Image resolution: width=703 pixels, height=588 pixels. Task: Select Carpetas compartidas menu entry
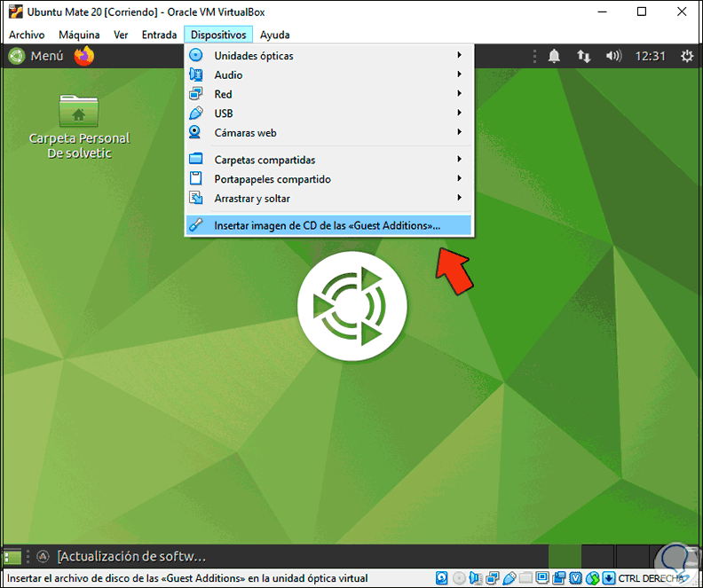point(329,160)
